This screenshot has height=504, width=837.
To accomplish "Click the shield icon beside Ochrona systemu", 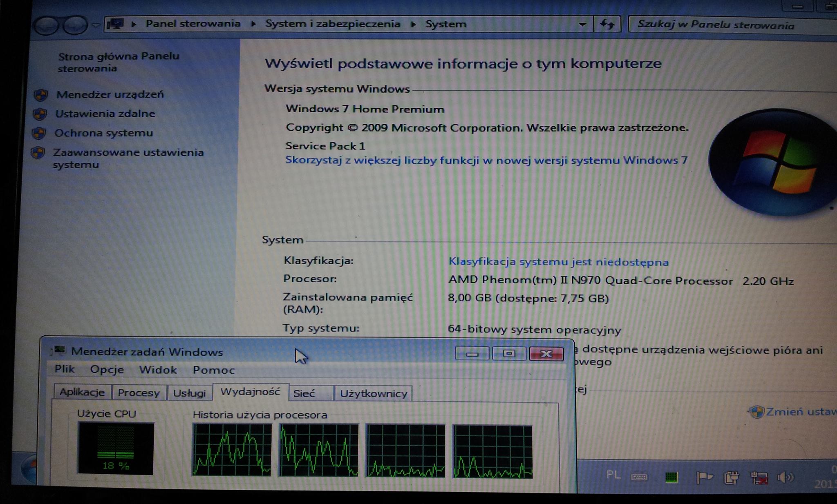I will point(39,133).
